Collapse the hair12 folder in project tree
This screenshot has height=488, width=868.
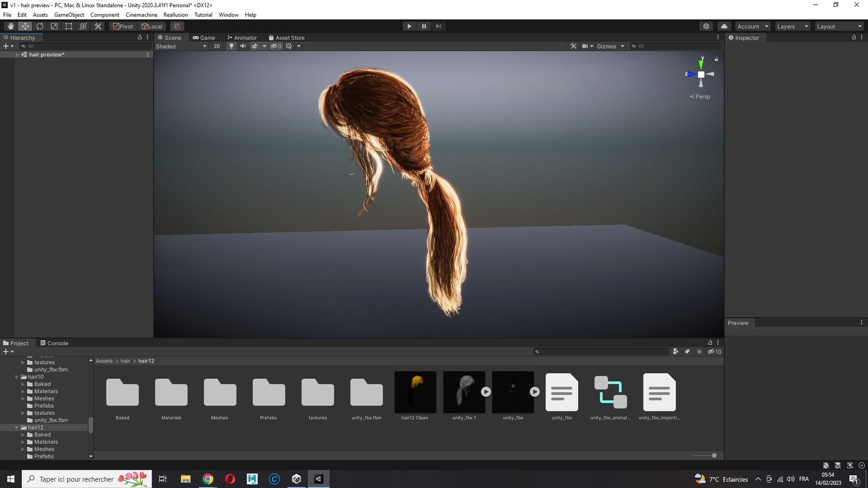(17, 427)
